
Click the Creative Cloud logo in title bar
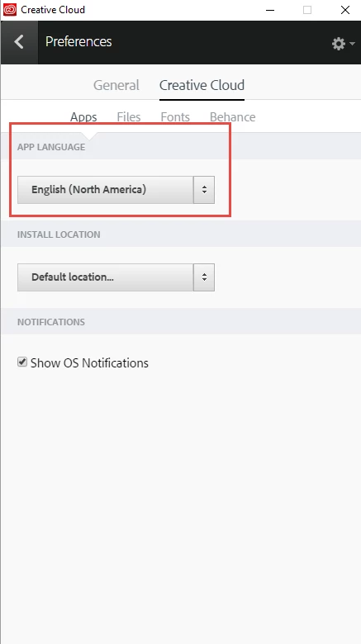point(9,9)
